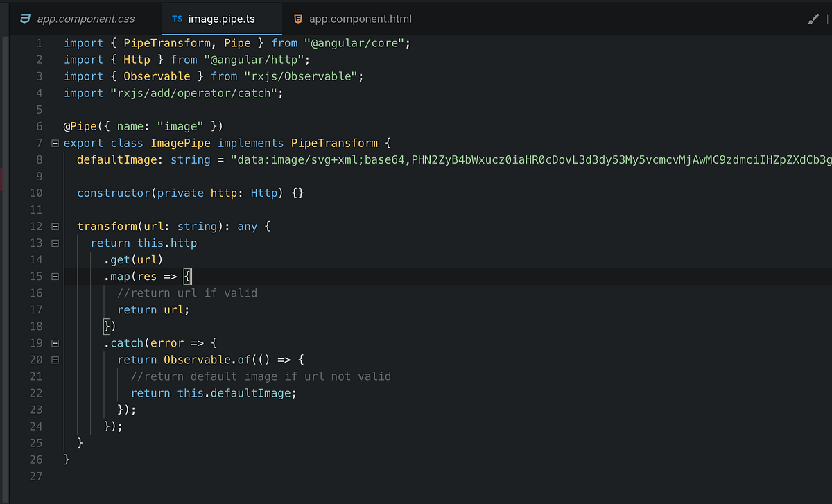Click the comment 'return url if valid'
The image size is (832, 504).
click(x=187, y=293)
